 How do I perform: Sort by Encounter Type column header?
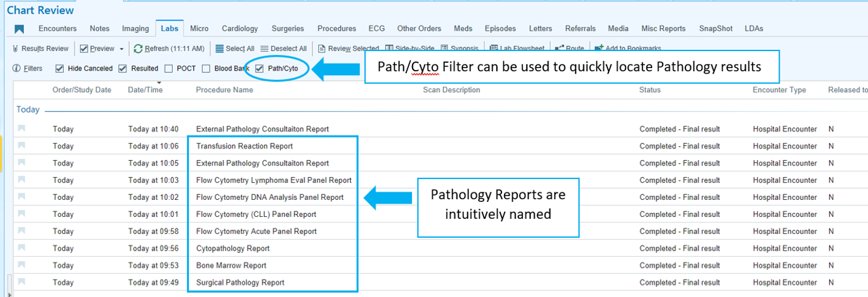[779, 90]
